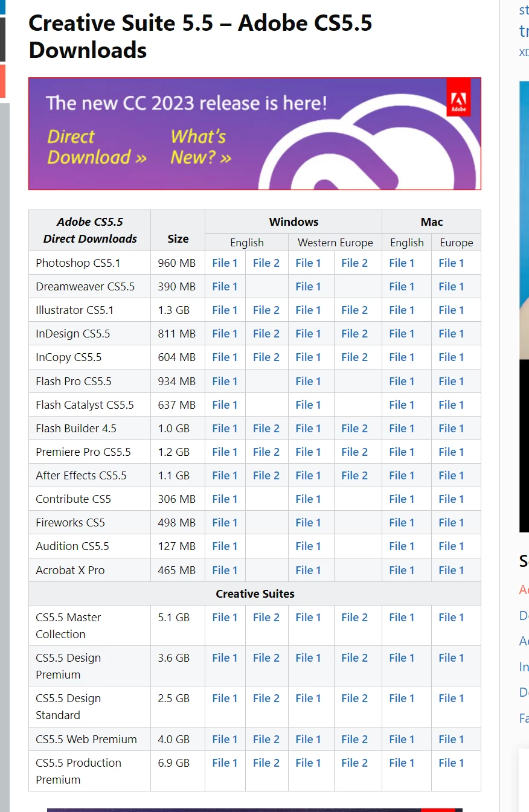Download Dreamweaver CS5.5 Mac Europe File 1

point(451,286)
